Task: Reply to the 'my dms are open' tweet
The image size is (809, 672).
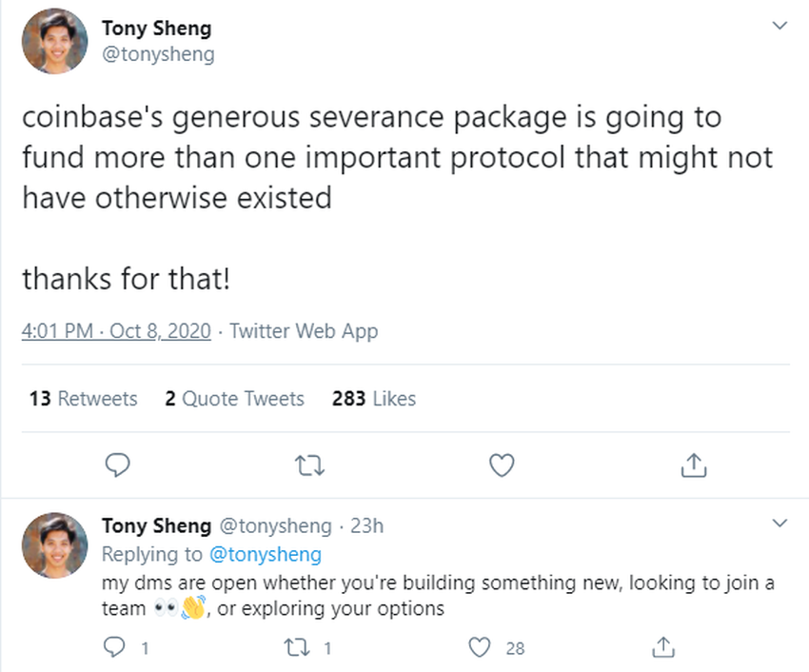Action: coord(114,647)
